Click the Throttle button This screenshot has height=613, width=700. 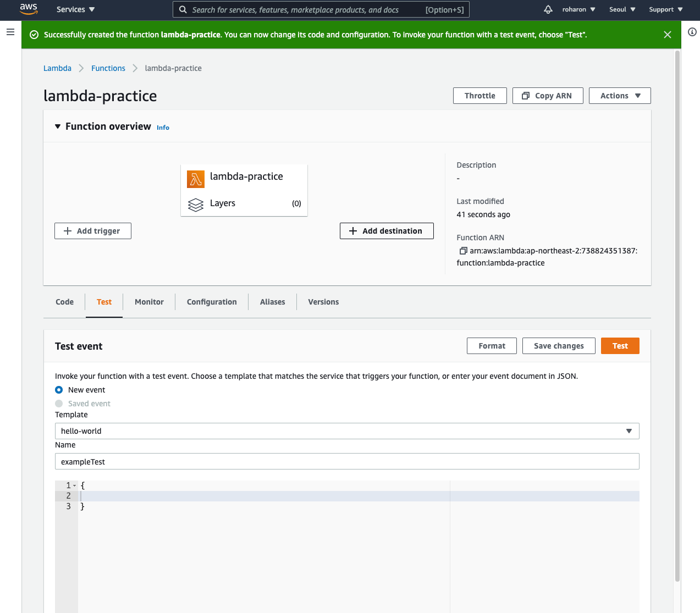pos(480,96)
